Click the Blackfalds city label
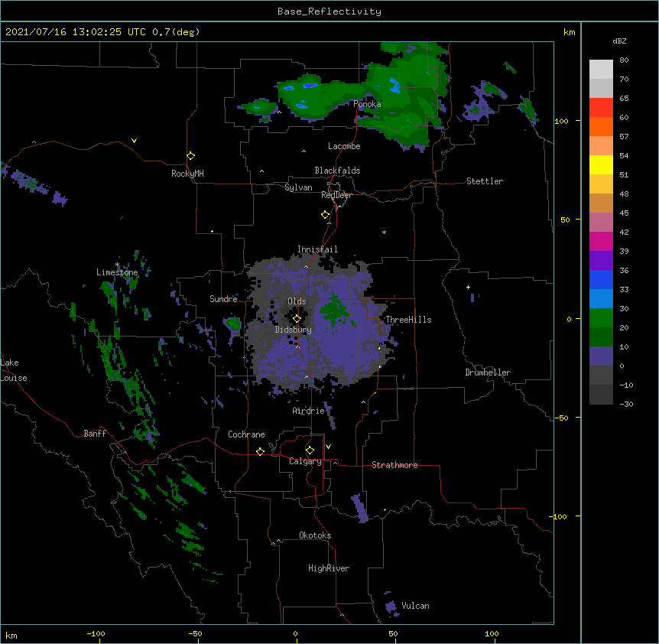 point(337,171)
